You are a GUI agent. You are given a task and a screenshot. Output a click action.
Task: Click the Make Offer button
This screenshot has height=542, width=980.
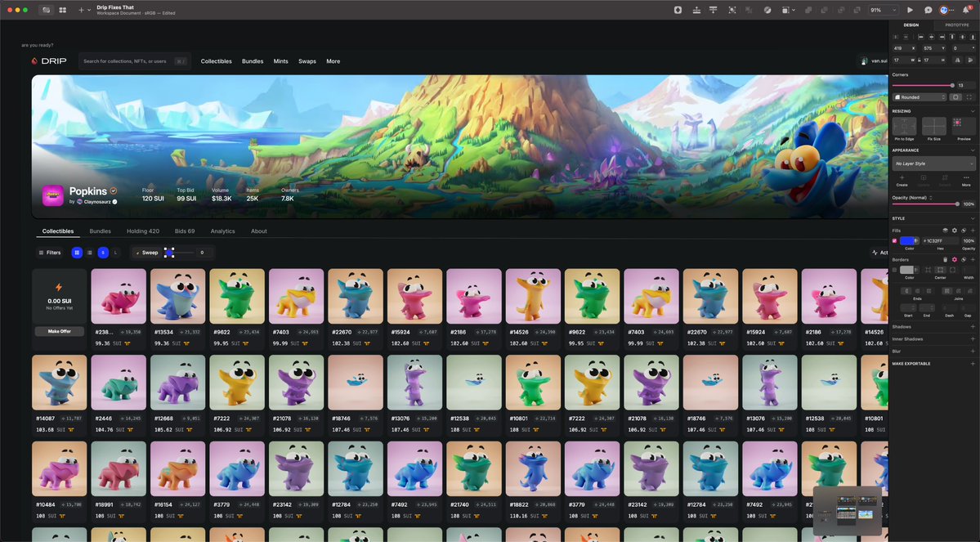pos(60,331)
